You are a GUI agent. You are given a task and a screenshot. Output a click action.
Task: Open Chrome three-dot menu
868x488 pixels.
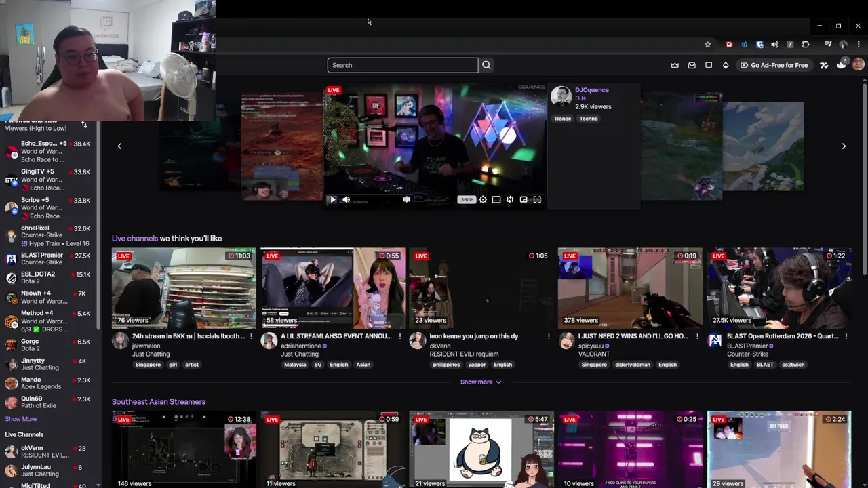click(x=859, y=45)
